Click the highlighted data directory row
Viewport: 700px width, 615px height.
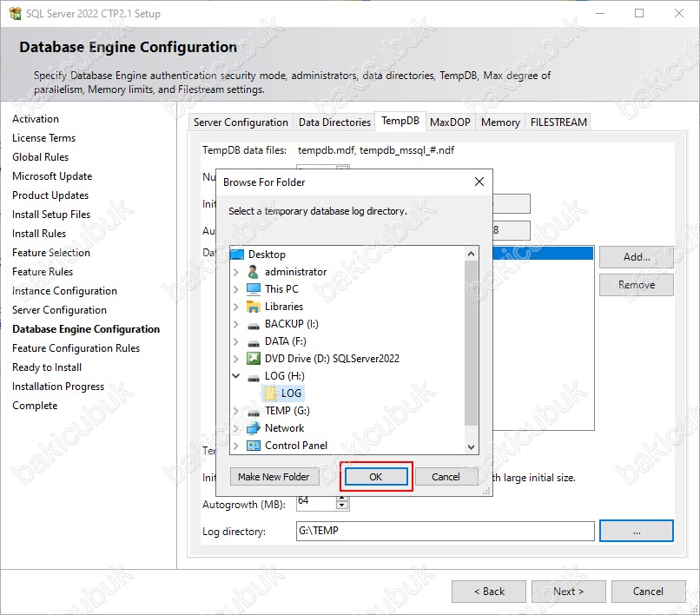coord(543,254)
